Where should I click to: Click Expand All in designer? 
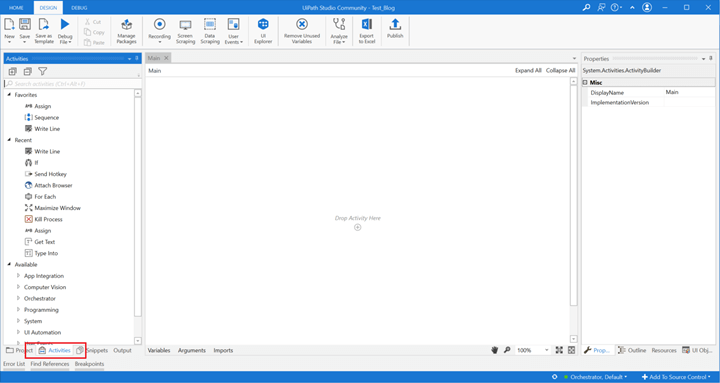click(x=528, y=70)
